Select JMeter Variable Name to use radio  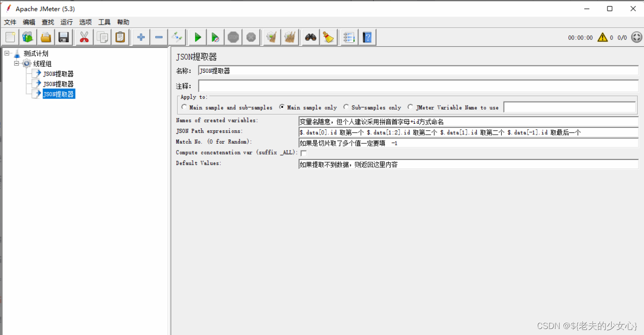point(410,107)
